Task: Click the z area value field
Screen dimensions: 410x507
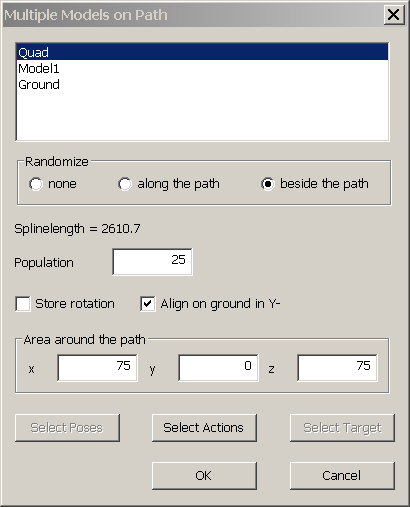Action: pos(337,368)
